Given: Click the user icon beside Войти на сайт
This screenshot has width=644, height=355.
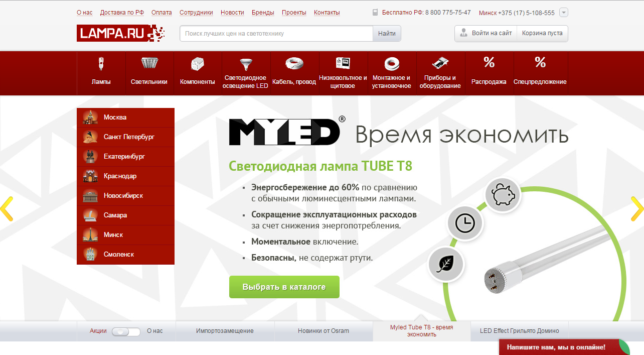Looking at the screenshot, I should 464,33.
